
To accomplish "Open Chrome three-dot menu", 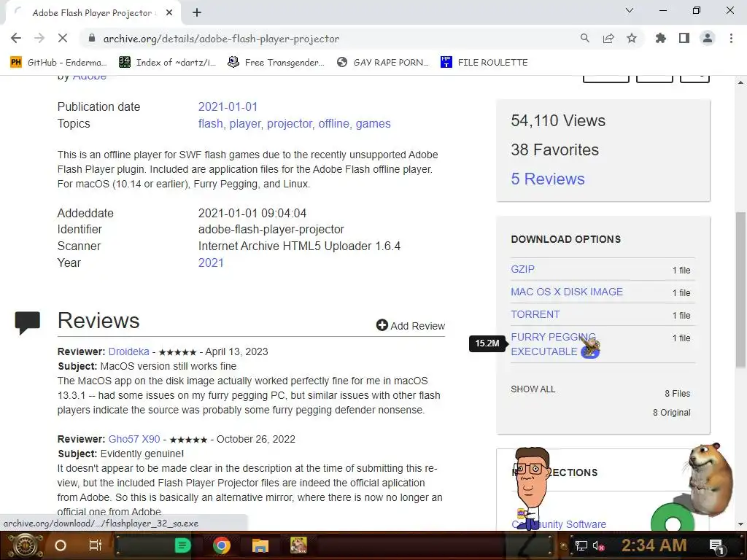I will coord(731,38).
